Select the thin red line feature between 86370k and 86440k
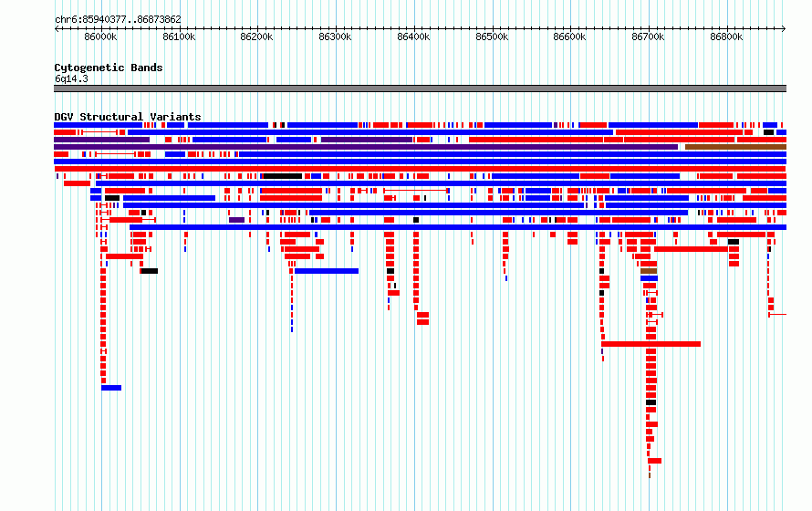 tap(415, 191)
